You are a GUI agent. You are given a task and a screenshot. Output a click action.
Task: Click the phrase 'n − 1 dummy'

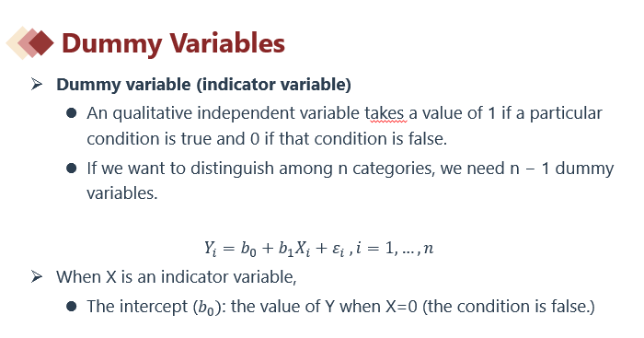(562, 169)
